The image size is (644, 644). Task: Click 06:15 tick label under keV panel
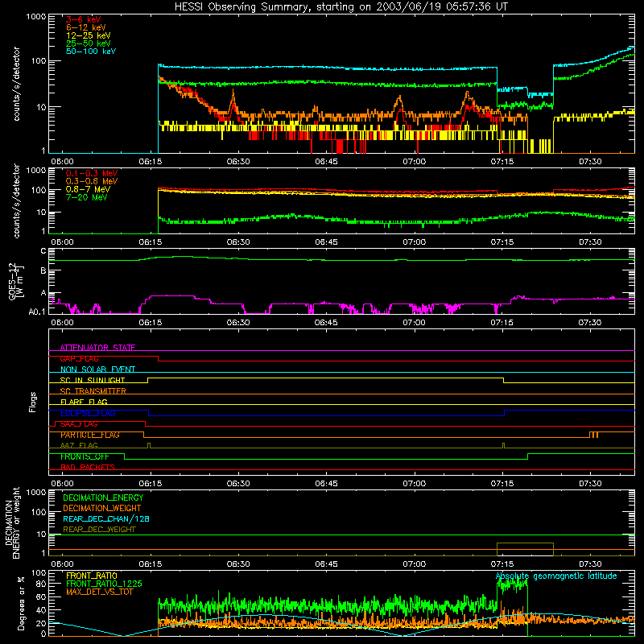click(x=151, y=162)
